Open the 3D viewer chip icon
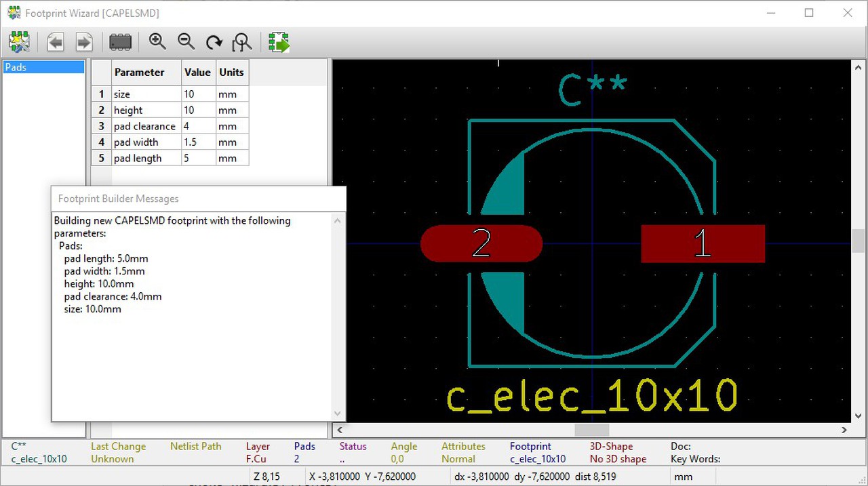 (x=121, y=42)
